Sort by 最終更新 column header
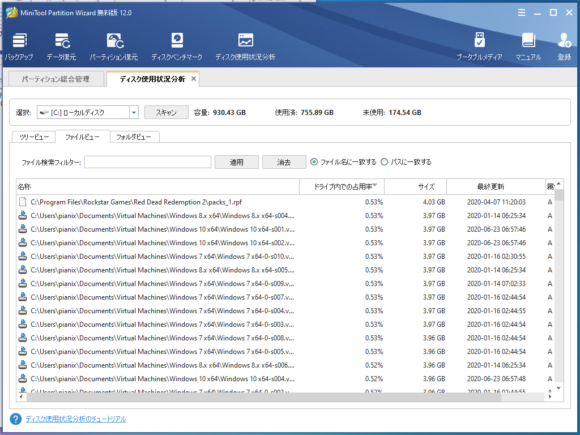Viewport: 580px width, 435px height. coord(496,186)
